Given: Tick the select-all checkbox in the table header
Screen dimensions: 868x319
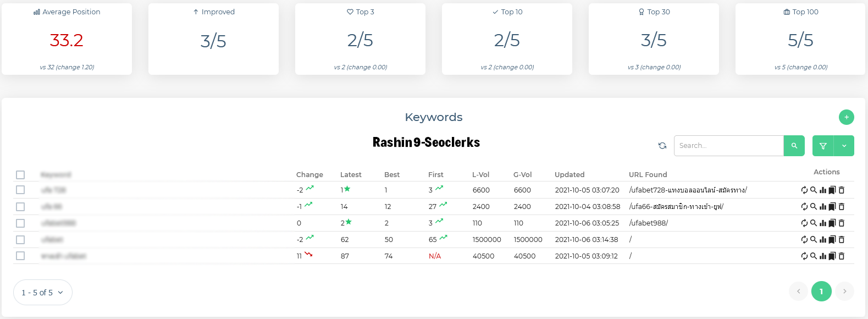Looking at the screenshot, I should [x=20, y=175].
